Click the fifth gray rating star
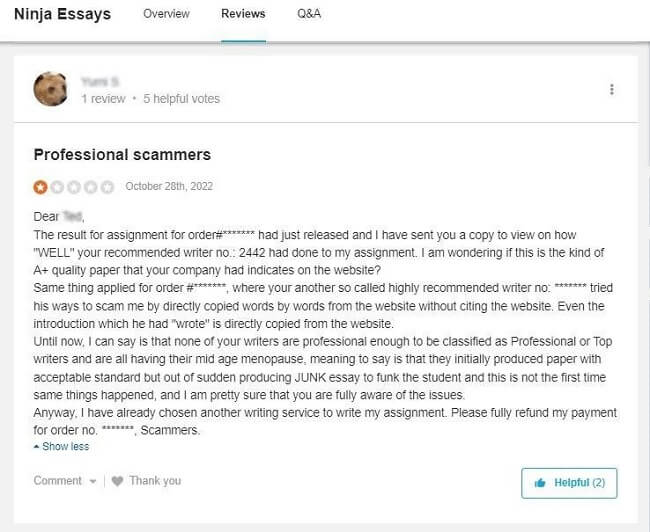This screenshot has width=650, height=532. coord(107,187)
